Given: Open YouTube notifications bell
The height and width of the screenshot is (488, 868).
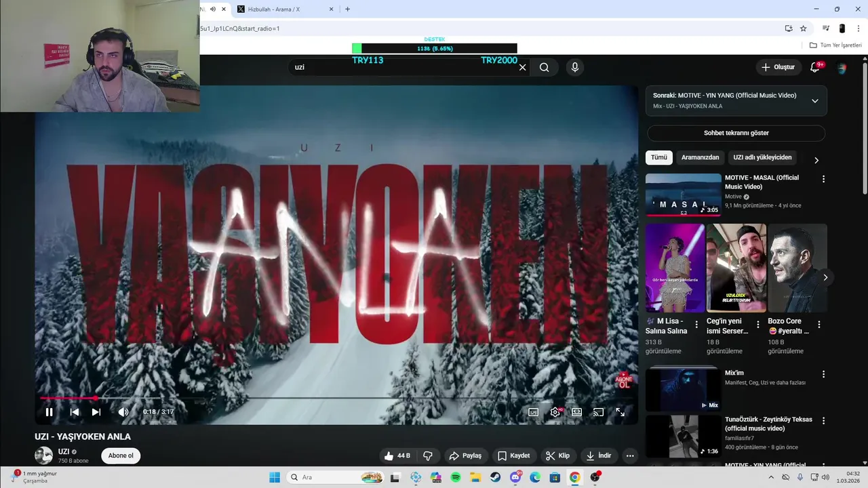Looking at the screenshot, I should click(x=815, y=67).
